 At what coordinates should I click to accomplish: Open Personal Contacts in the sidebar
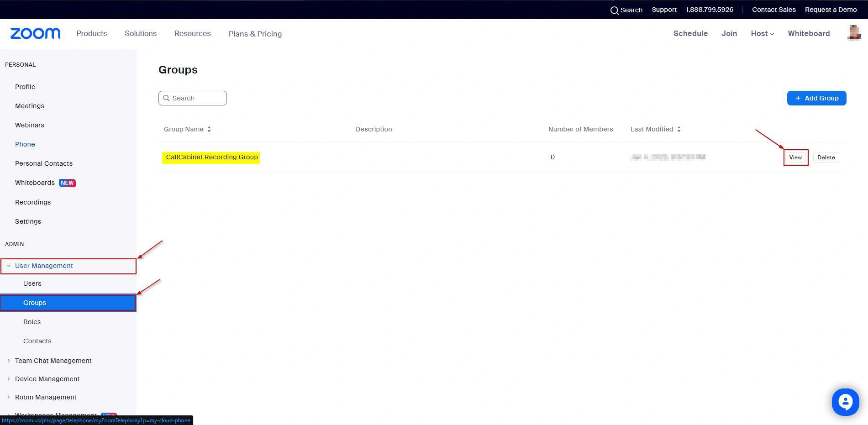point(44,163)
